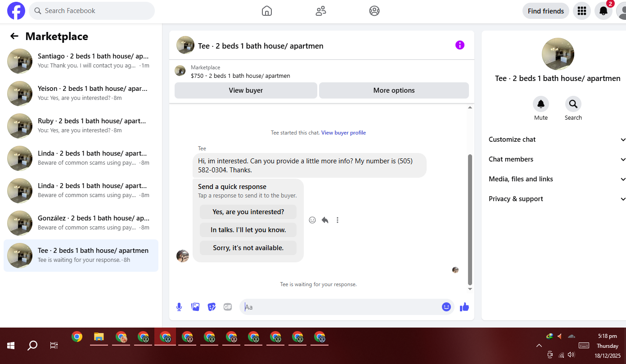Go back using the Marketplace arrow

14,36
